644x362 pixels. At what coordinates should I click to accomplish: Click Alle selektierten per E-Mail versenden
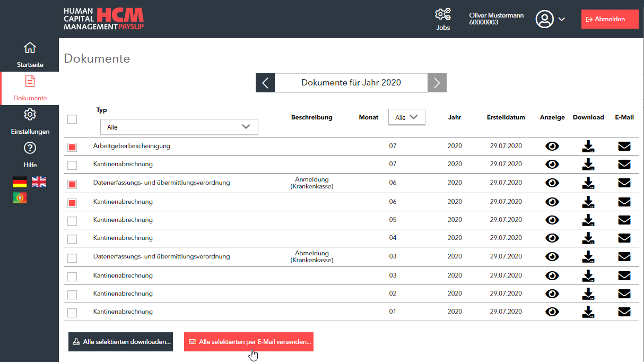[249, 342]
